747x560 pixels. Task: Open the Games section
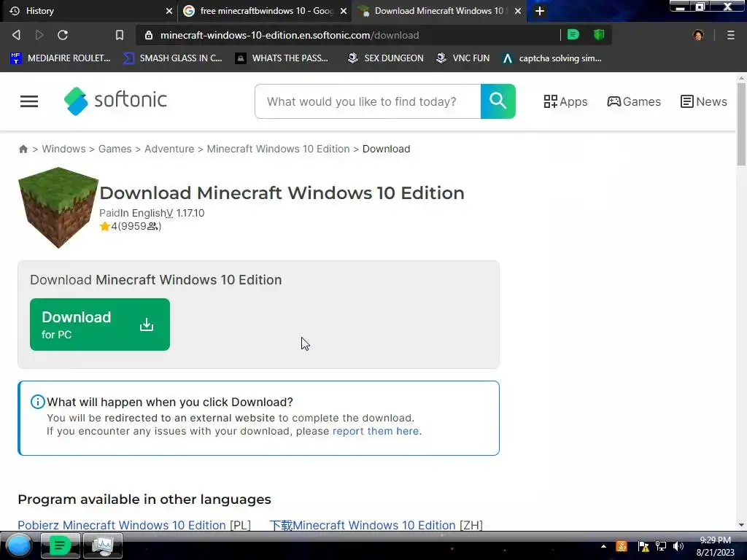[634, 101]
